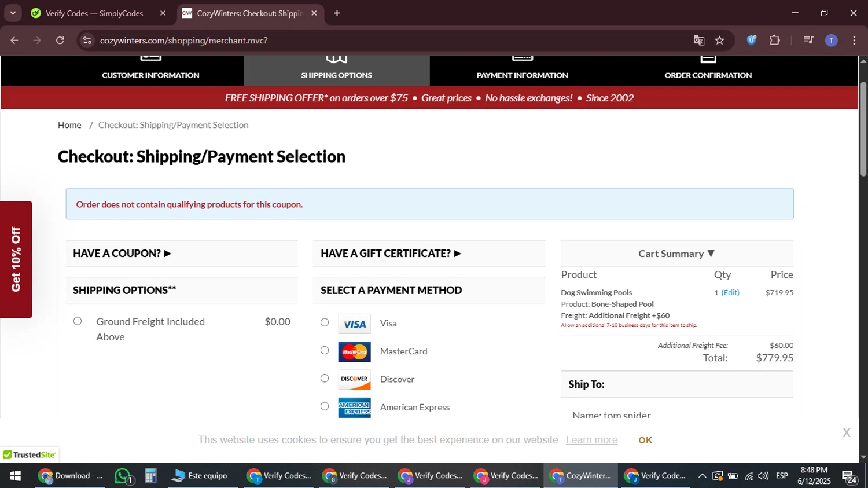Click the American Express logo
The width and height of the screenshot is (868, 488).
354,408
